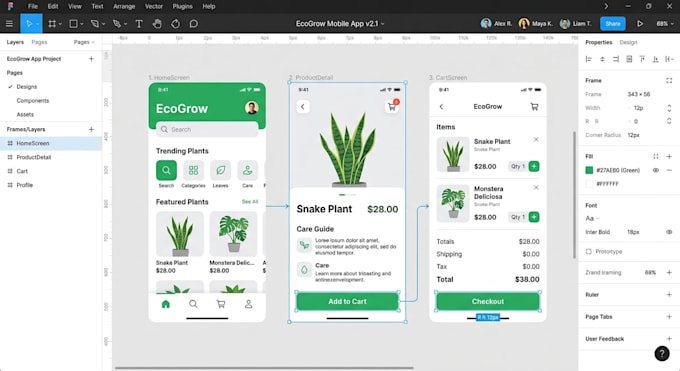Open fill styles grid icon

tap(656, 156)
